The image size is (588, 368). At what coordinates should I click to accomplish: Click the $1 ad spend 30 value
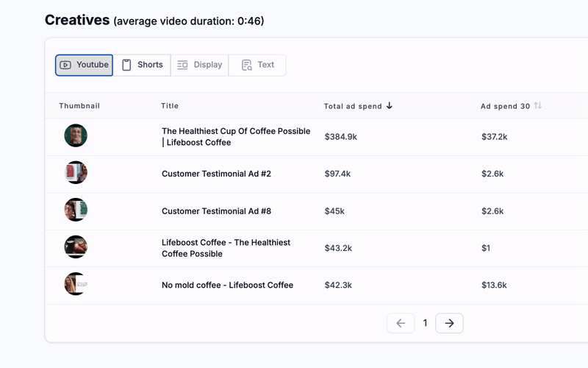(x=486, y=248)
